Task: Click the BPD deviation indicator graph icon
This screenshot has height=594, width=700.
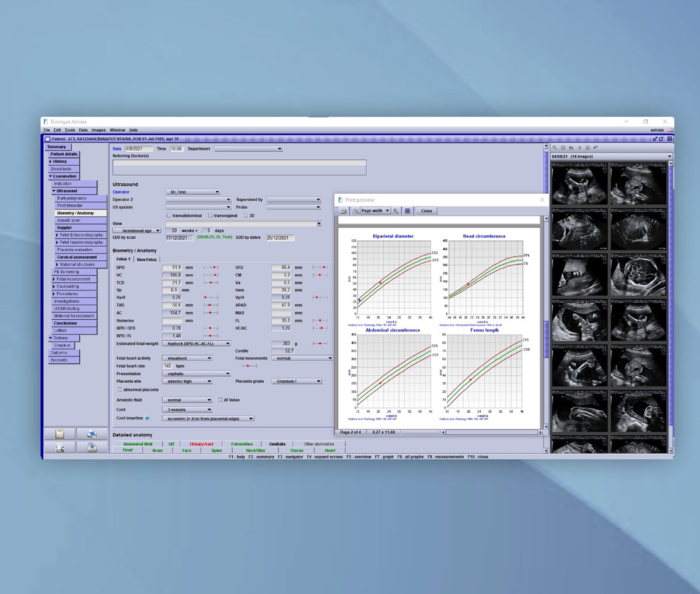Action: tap(211, 267)
